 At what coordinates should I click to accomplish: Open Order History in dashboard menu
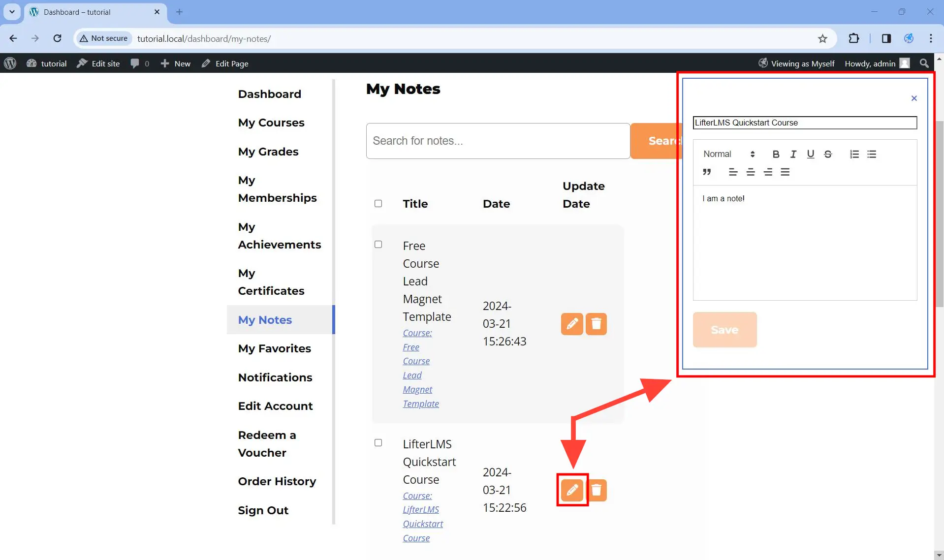point(277,481)
